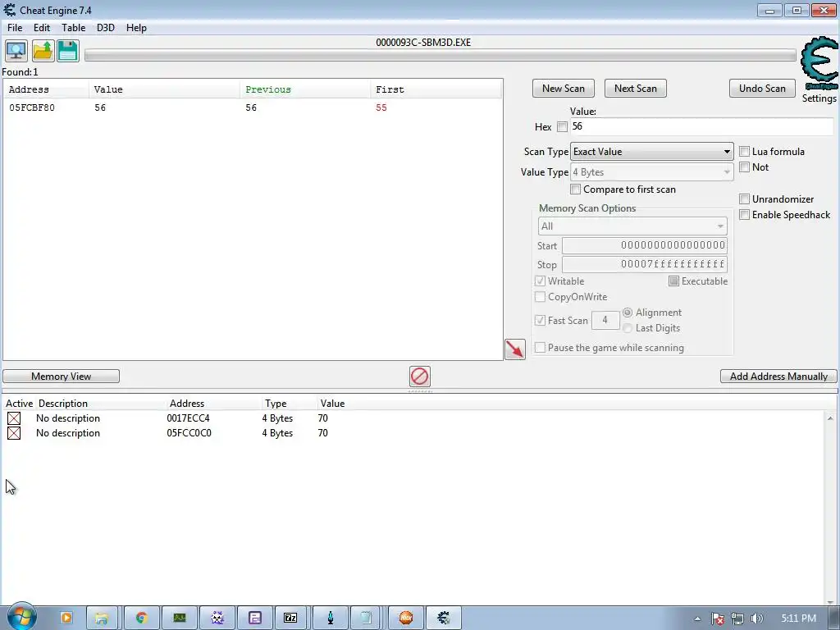
Task: Open the purple star-creature taskbar app
Action: 217,619
